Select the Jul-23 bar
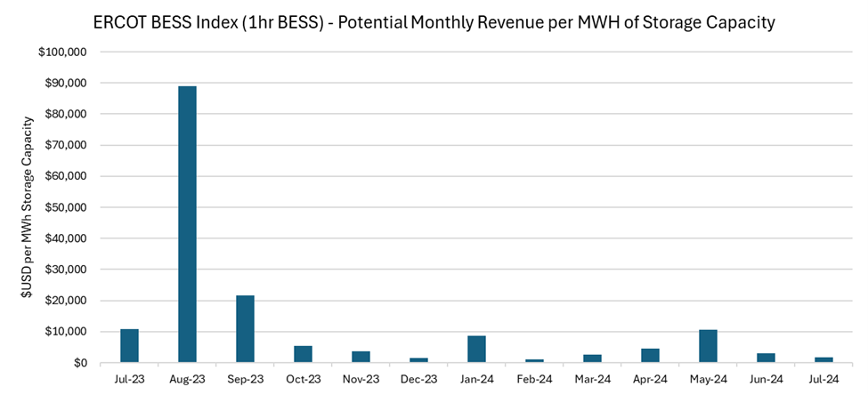This screenshot has height=395, width=868. coord(129,345)
